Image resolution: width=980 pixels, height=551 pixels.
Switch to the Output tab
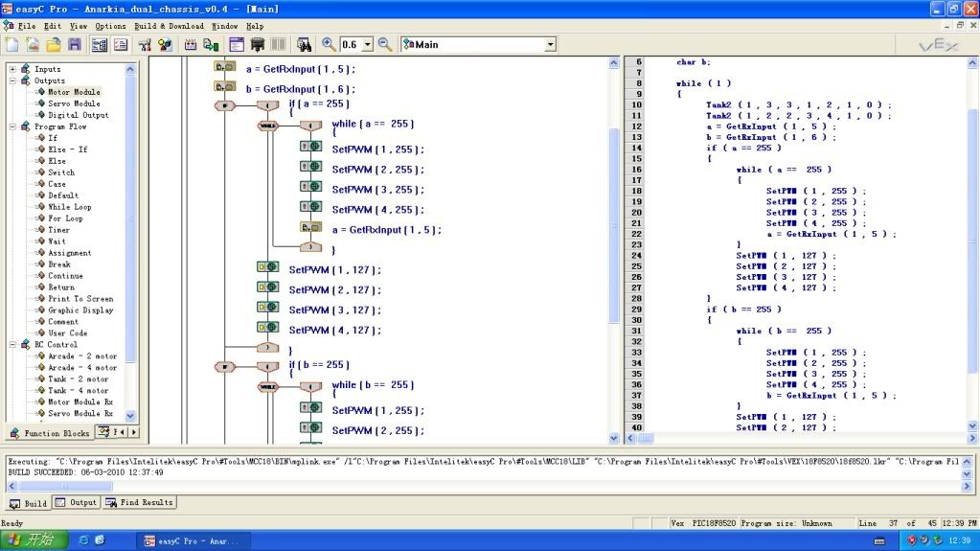[76, 502]
